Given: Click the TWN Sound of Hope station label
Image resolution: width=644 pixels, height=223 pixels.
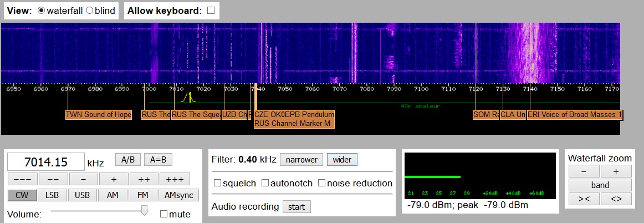Looking at the screenshot, I should click(x=99, y=115).
